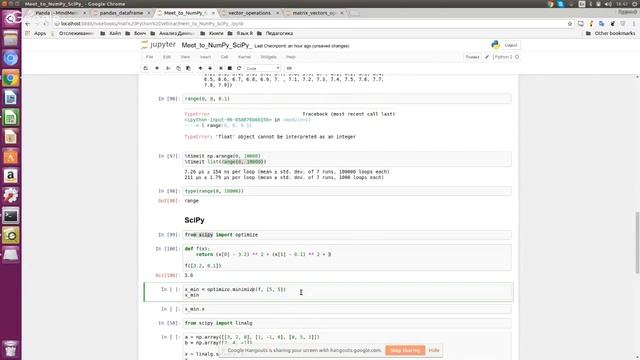640x360 pixels.
Task: Open the Other bookmarks folder
Action: pyautogui.click(x=610, y=33)
